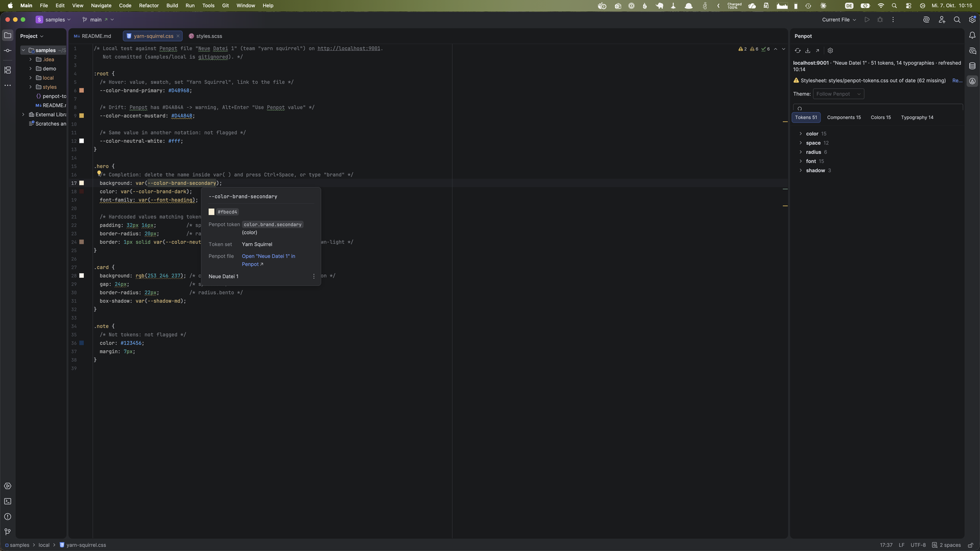Switch to the README.md editor tab
This screenshot has height=551, width=980.
93,36
